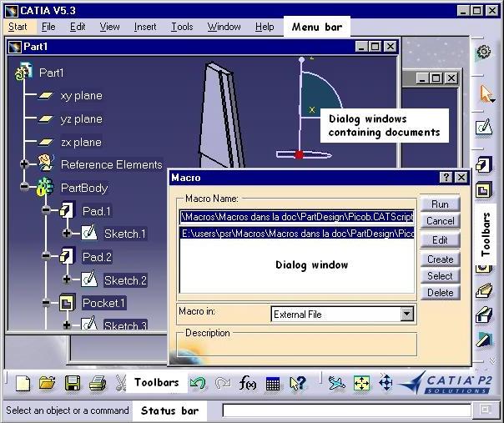Click Create in the Macro dialog
Viewport: 504px width, 423px height.
(x=440, y=259)
